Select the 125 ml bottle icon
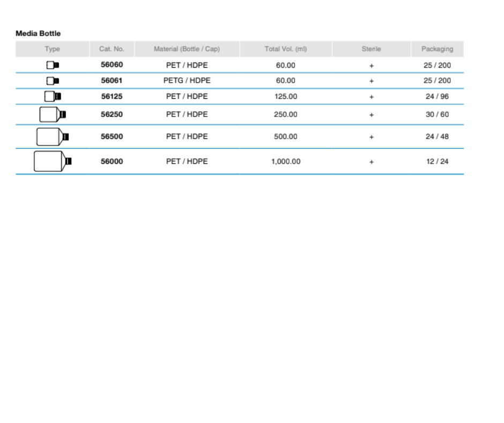This screenshot has width=504, height=423. point(53,97)
